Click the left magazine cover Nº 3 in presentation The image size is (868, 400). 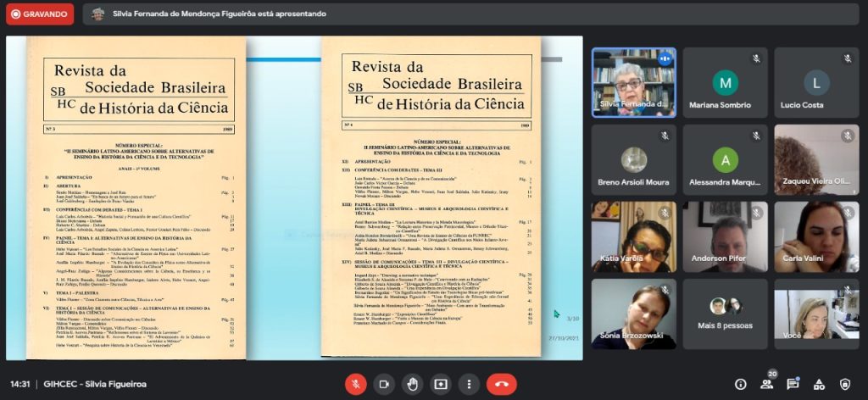coord(136,197)
